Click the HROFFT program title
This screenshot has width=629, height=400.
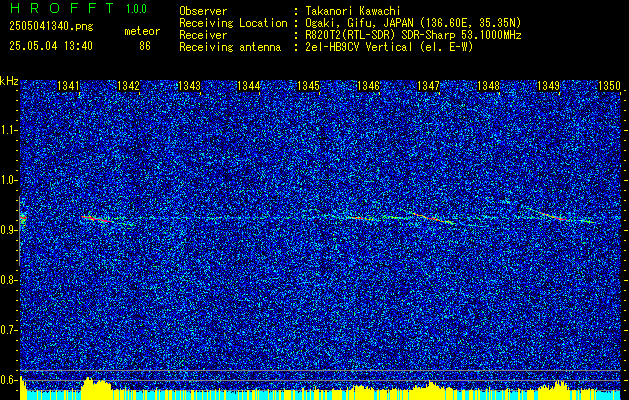coord(61,8)
